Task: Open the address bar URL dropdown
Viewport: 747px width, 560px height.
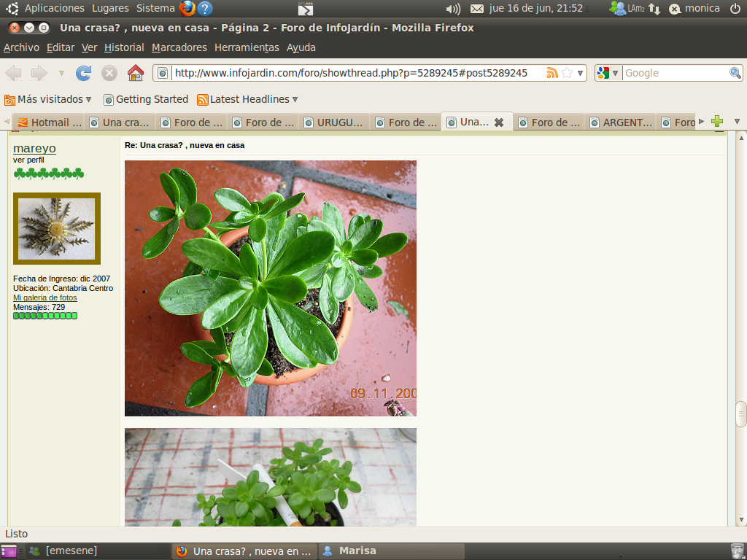Action: [580, 73]
